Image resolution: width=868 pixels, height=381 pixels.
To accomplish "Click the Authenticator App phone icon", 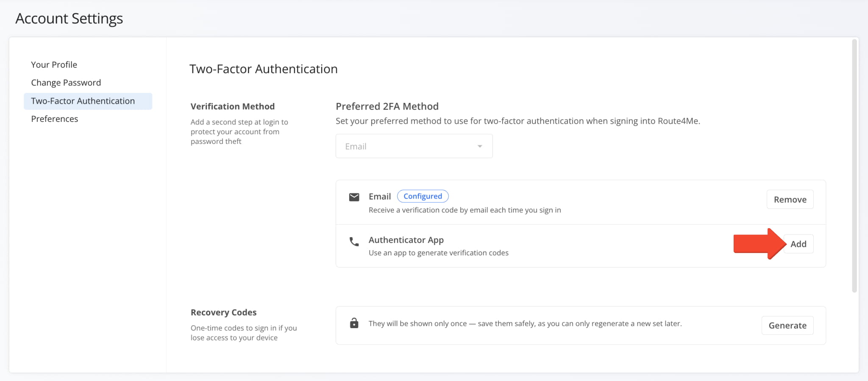I will tap(354, 242).
